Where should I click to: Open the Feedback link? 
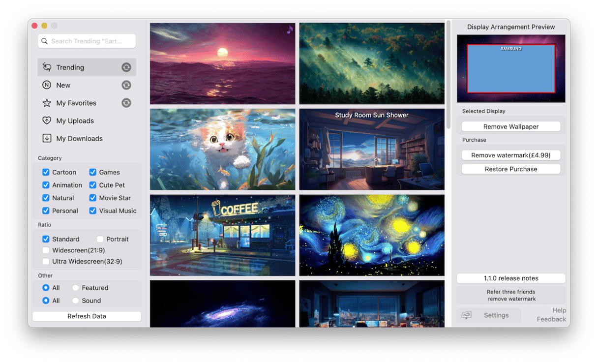[x=551, y=319]
